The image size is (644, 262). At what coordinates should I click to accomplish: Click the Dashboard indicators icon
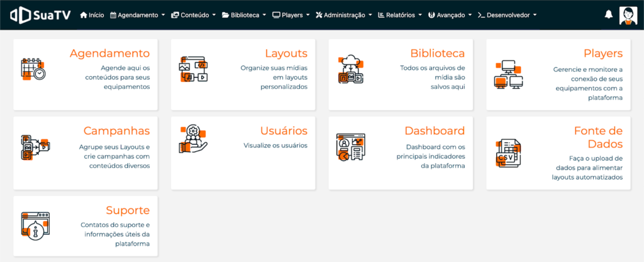point(350,148)
